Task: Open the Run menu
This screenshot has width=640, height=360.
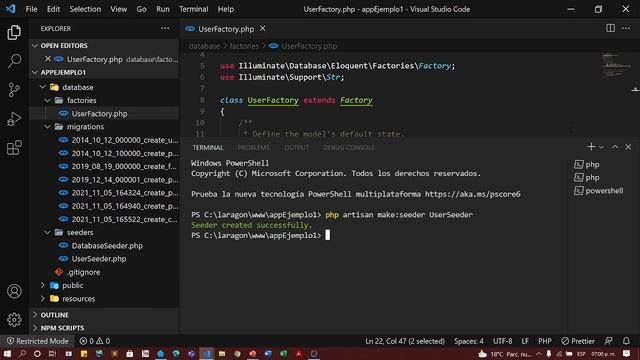Action: [x=162, y=9]
